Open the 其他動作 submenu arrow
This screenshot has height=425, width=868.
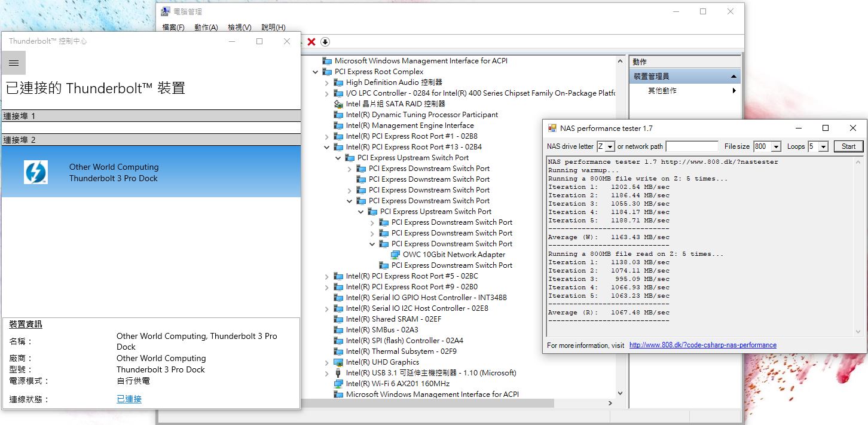pos(734,91)
